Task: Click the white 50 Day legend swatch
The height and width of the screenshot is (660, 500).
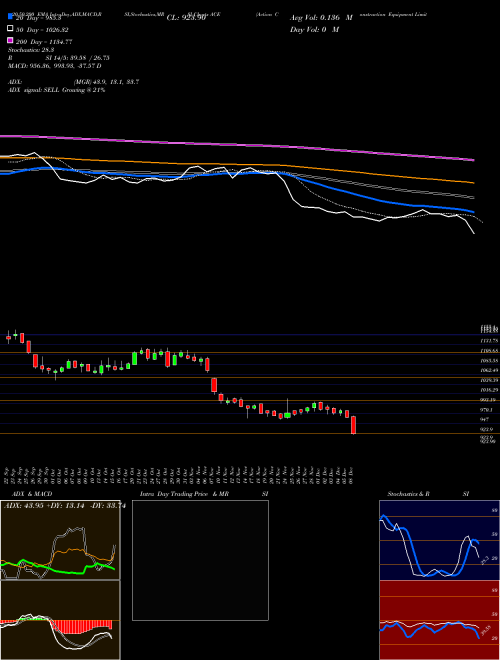Action: point(10,29)
